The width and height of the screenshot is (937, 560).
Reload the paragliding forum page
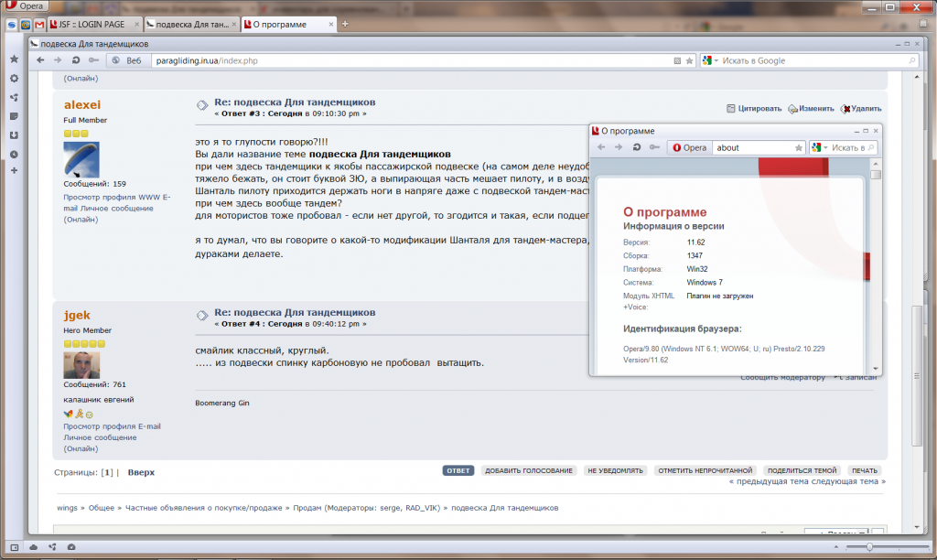click(x=76, y=60)
